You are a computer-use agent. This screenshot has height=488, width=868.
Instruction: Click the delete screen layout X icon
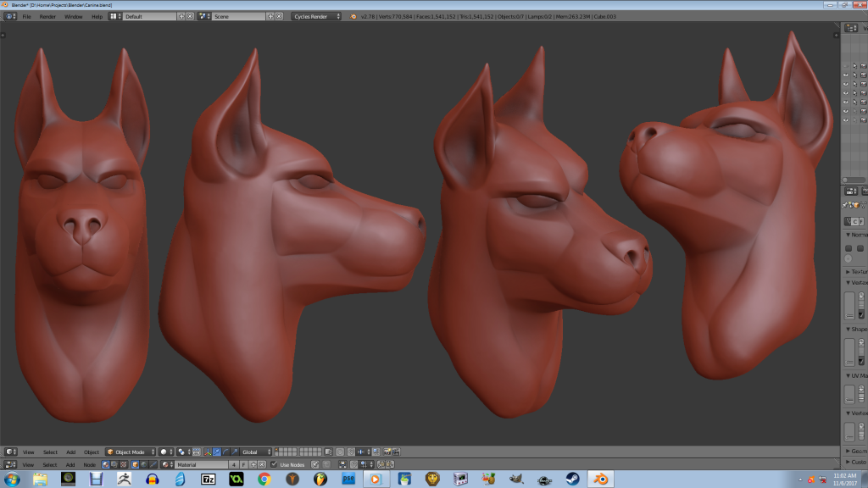pyautogui.click(x=190, y=16)
